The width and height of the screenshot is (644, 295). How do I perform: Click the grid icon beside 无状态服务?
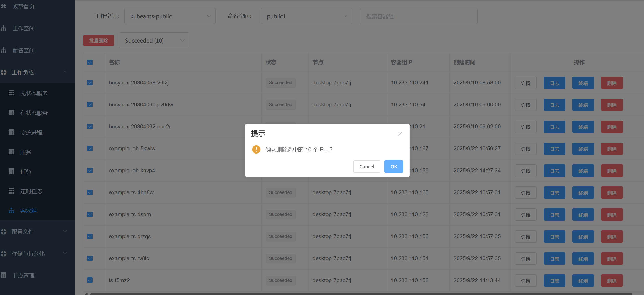tap(11, 93)
